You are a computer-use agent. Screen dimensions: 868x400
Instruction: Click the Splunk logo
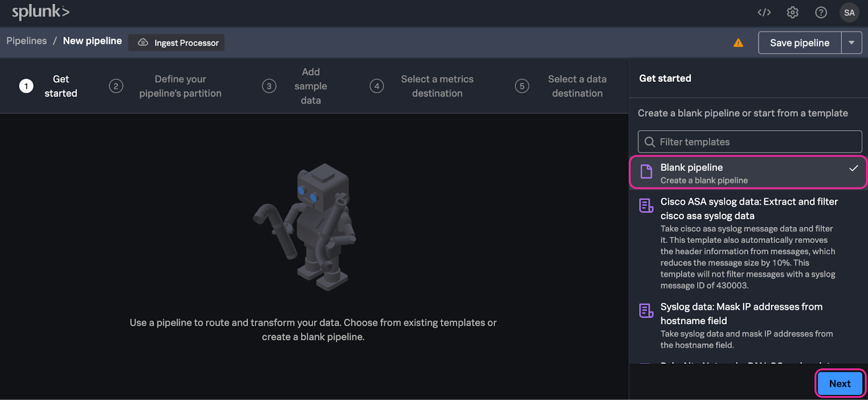point(41,12)
